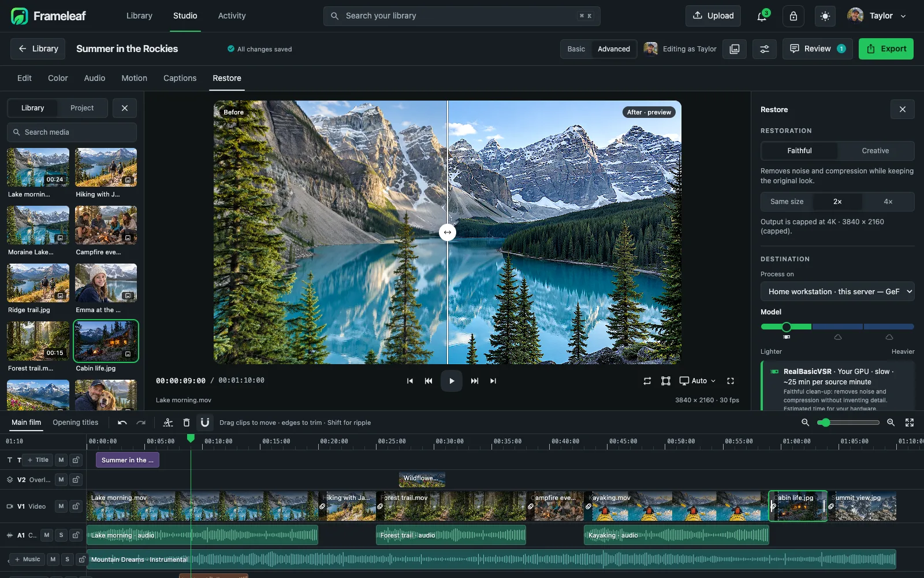This screenshot has height=578, width=924.
Task: Open the Auto preview quality dropdown
Action: [x=698, y=381]
